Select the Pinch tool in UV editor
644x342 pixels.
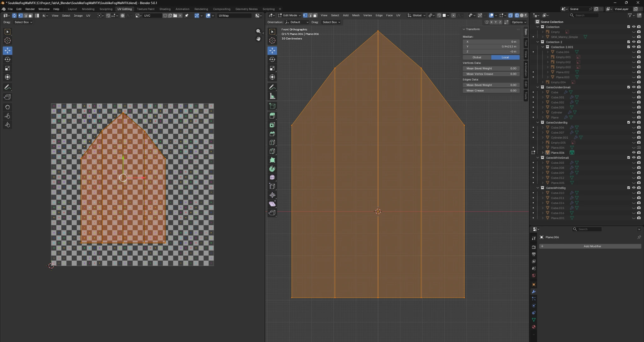coord(8,125)
